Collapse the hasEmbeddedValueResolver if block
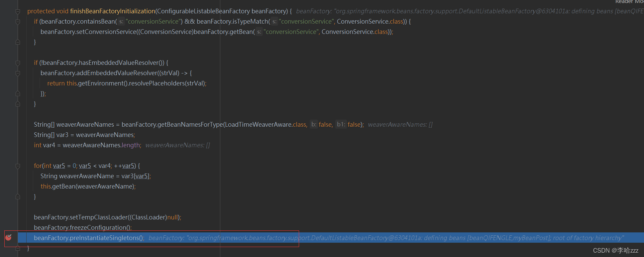 click(x=18, y=63)
